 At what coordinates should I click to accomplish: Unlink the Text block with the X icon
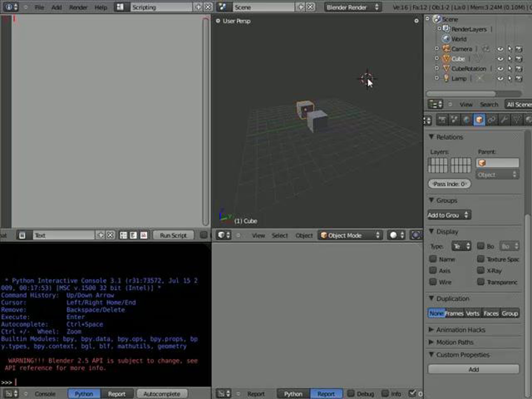(110, 235)
